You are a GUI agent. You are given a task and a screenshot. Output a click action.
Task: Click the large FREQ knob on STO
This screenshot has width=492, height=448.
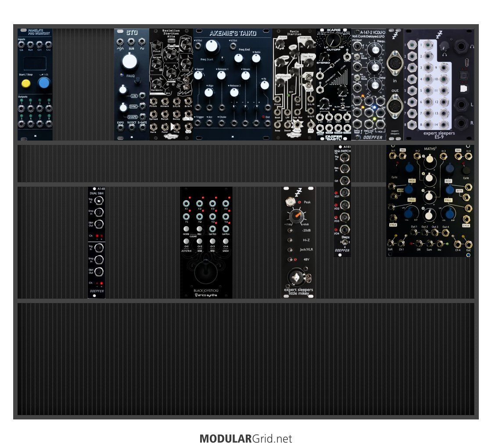[129, 61]
